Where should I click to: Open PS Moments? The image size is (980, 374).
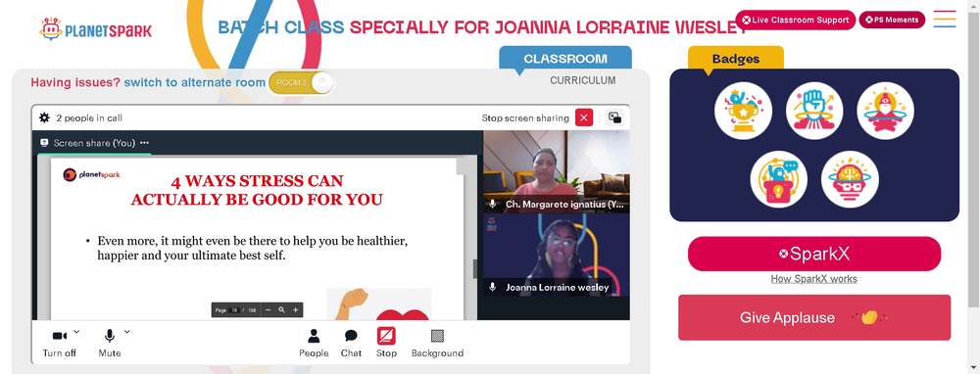pyautogui.click(x=892, y=20)
